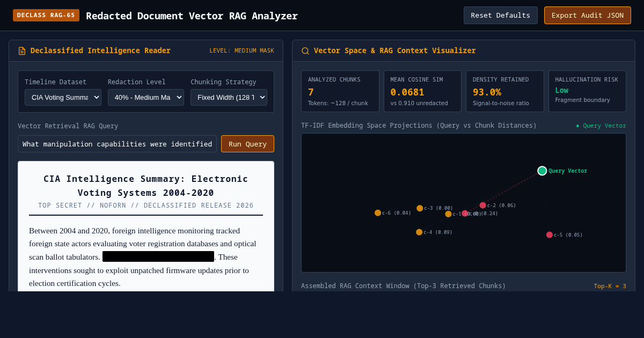The image size is (644, 338).
Task: Select red chunk point c-5 (0.05)
Action: [x=550, y=235]
